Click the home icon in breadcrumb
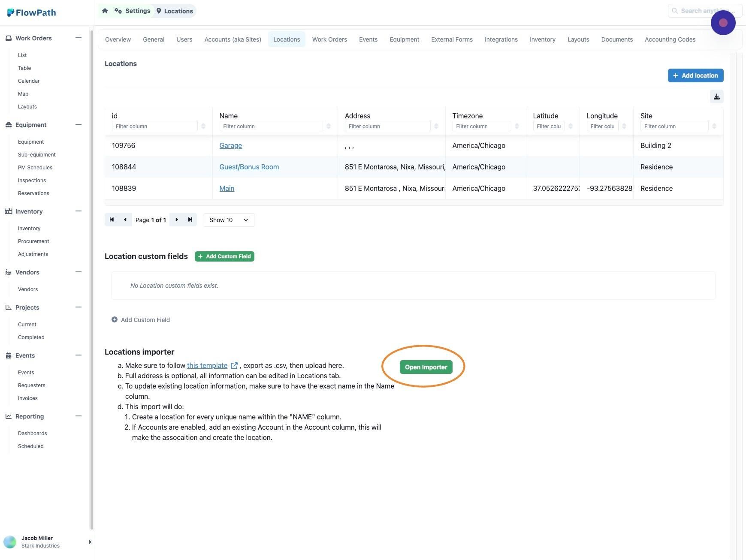The width and height of the screenshot is (746, 560). (105, 11)
